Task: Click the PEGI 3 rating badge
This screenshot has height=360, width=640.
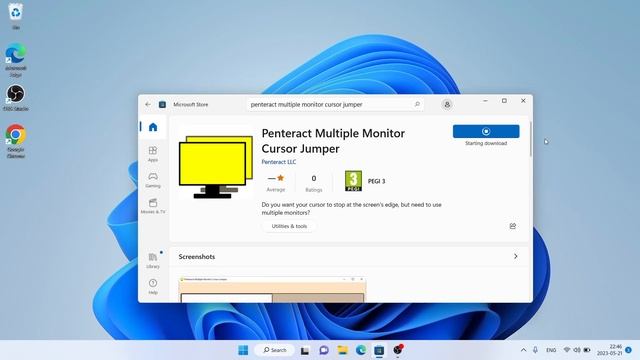Action: coord(353,181)
